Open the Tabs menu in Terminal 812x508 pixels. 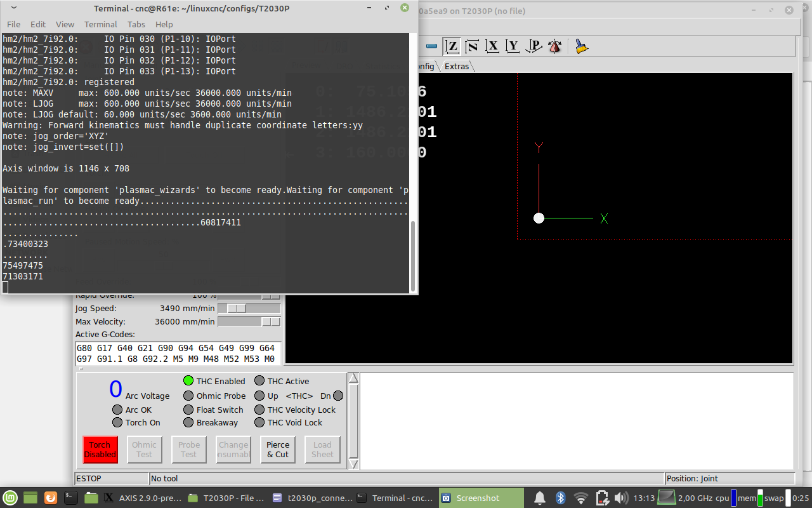(136, 24)
